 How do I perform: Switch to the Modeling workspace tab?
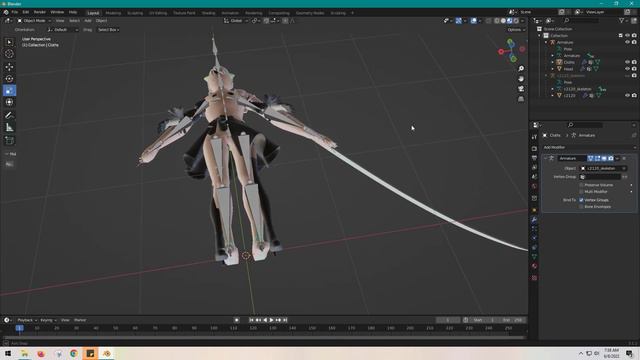coord(113,13)
